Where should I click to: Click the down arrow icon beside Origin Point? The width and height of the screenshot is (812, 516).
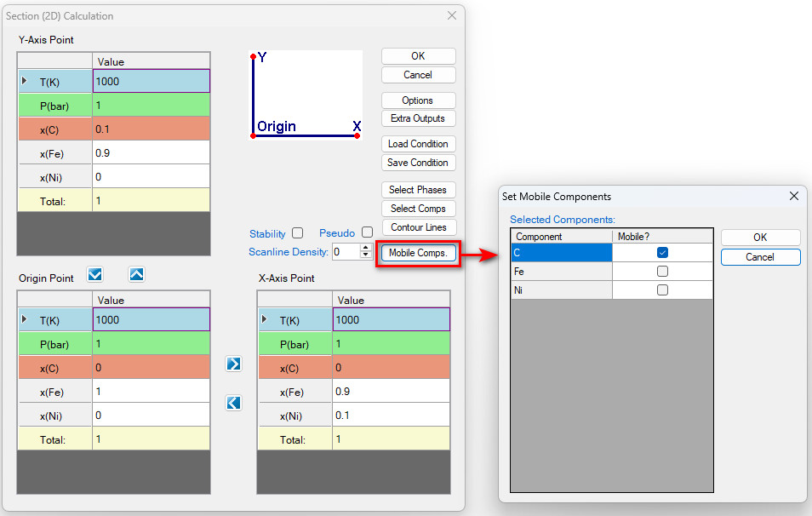point(95,274)
